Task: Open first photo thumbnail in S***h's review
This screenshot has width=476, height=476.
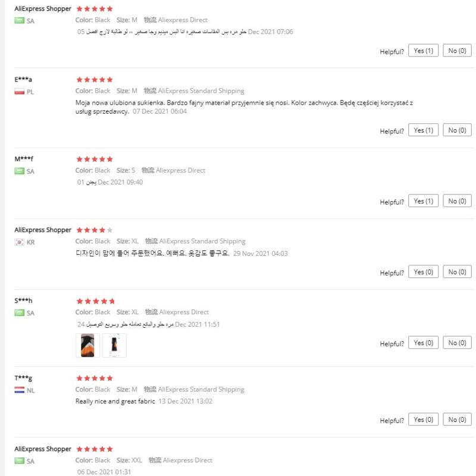Action: (x=87, y=345)
